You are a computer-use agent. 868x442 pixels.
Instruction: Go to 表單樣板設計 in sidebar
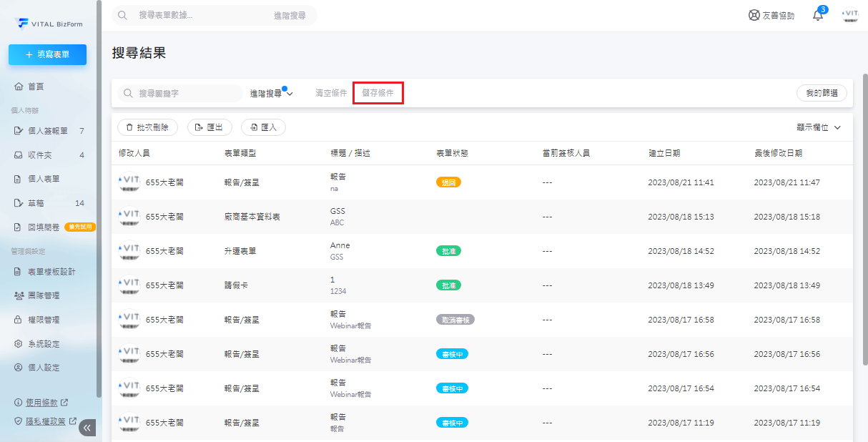click(x=51, y=272)
